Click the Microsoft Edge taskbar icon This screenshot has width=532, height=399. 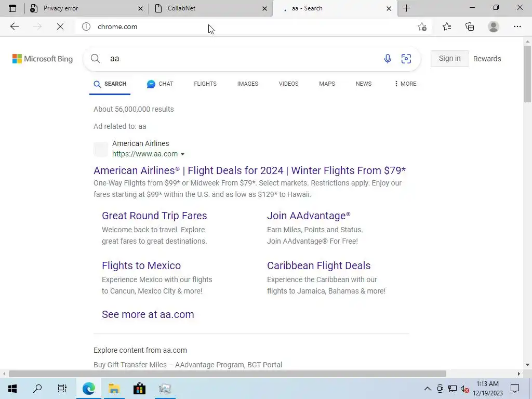pos(88,389)
